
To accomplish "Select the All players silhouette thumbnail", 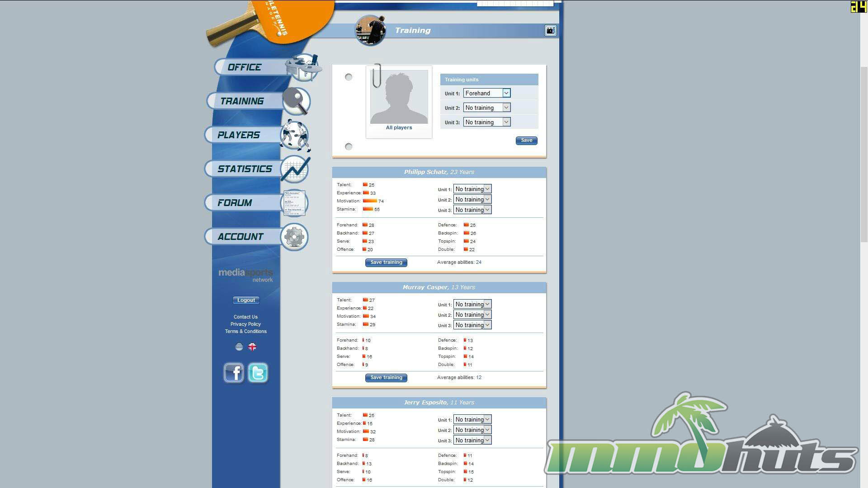I will point(399,98).
